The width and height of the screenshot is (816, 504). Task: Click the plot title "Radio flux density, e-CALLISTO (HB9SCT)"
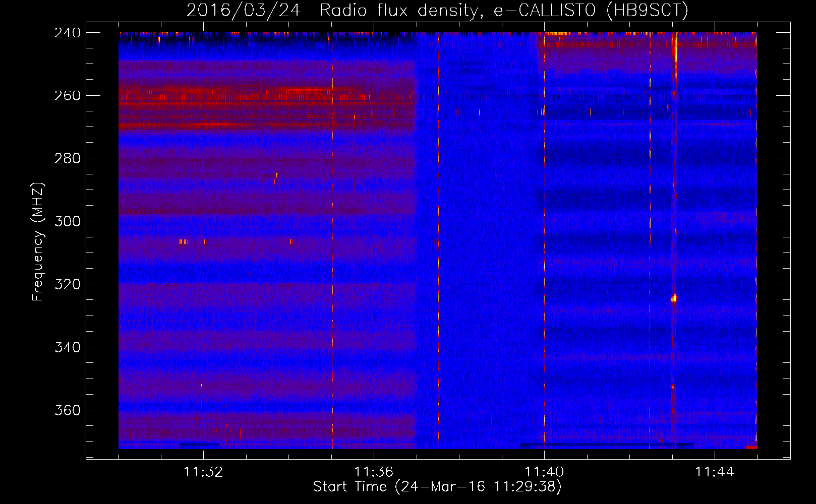pyautogui.click(x=504, y=10)
